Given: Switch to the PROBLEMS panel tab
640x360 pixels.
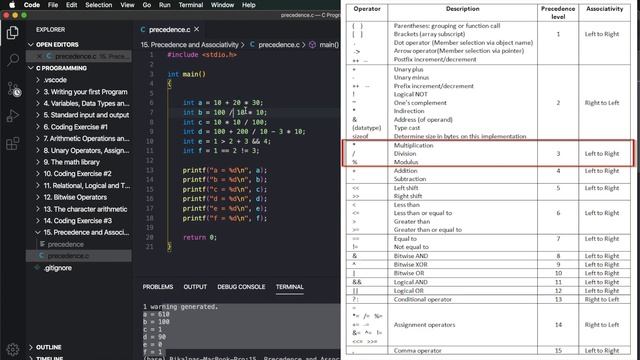Looking at the screenshot, I should [x=158, y=287].
